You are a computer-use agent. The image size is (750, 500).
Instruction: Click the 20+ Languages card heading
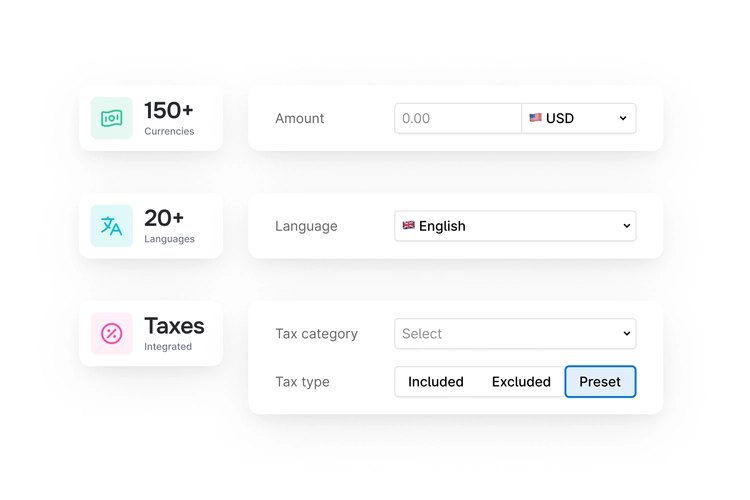pos(164,218)
